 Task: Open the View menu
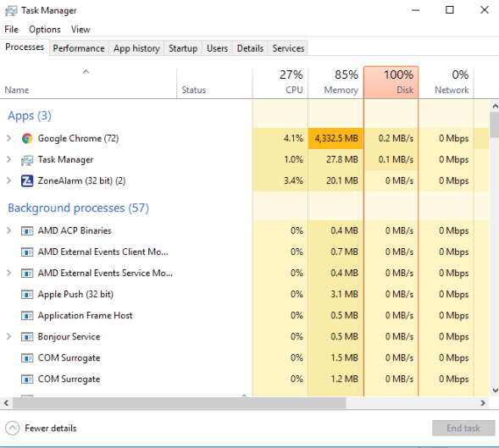tap(80, 30)
